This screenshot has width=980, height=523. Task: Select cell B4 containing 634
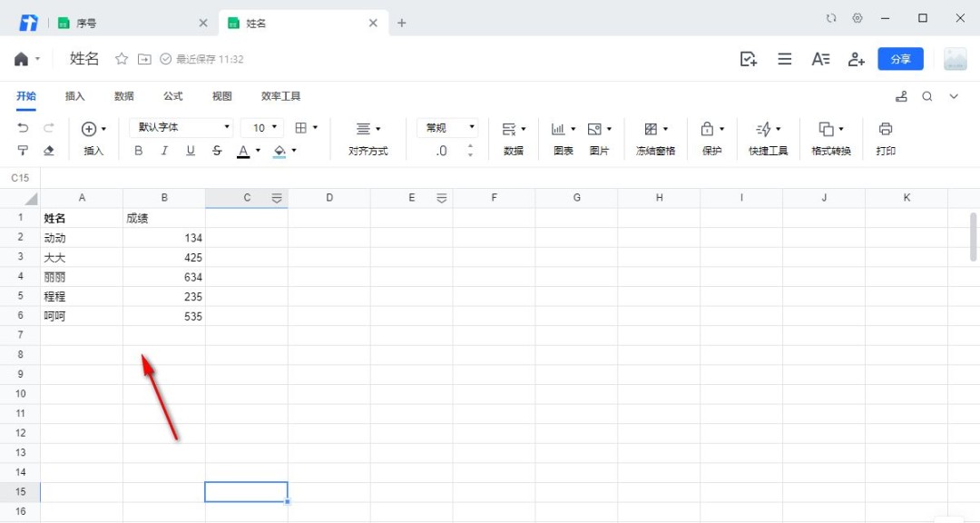pyautogui.click(x=164, y=277)
